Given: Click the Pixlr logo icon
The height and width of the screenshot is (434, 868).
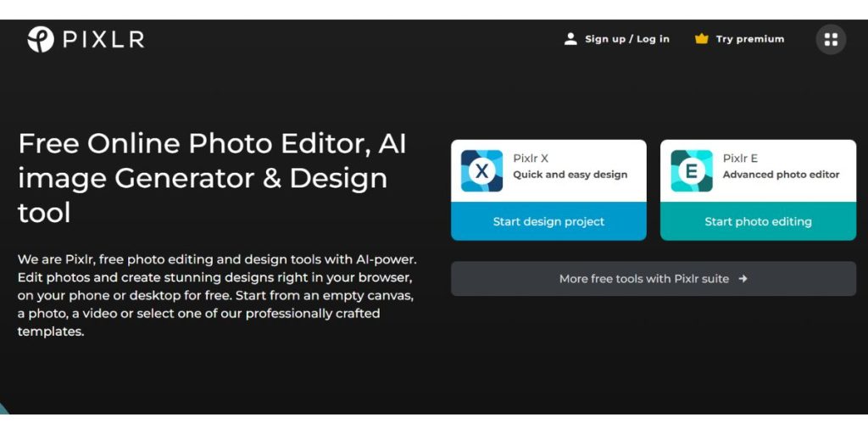Looking at the screenshot, I should (41, 39).
